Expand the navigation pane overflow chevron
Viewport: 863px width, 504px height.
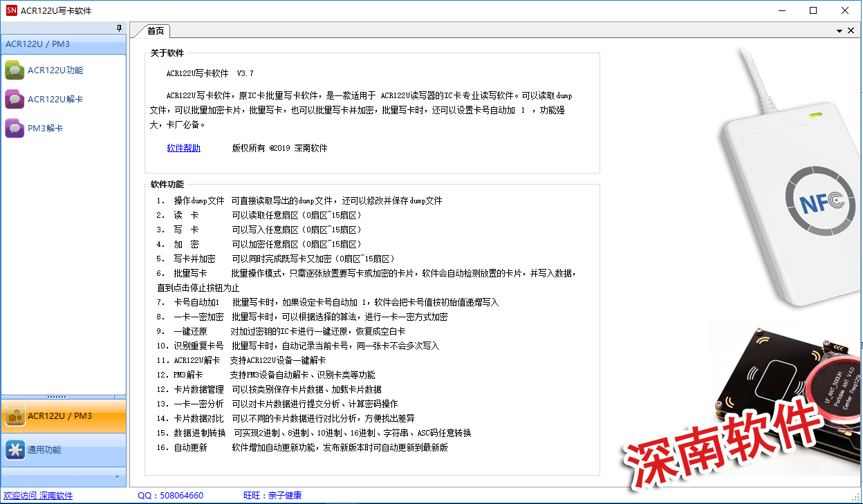point(117,477)
